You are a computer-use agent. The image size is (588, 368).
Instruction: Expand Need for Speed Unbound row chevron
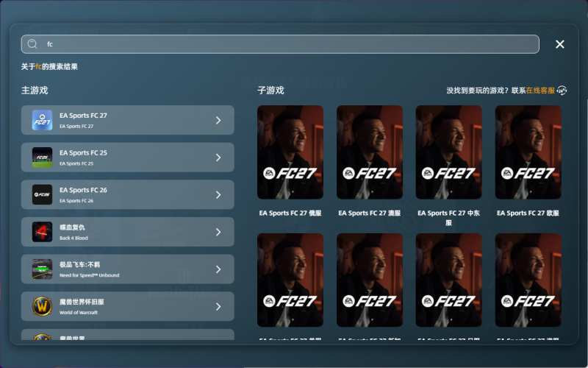coord(218,269)
